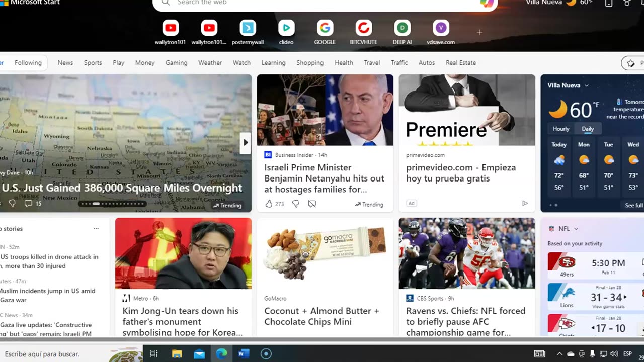Open the Israeli Prime Minister Netanyahu headline
Viewport: 644px width, 362px height.
pyautogui.click(x=324, y=178)
